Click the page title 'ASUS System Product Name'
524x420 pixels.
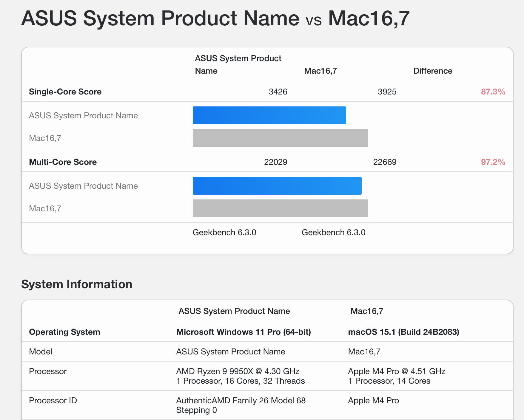tap(160, 18)
